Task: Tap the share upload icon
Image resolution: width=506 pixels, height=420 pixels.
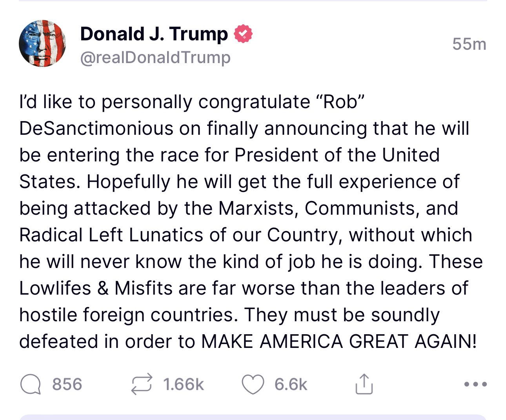Action: (364, 384)
